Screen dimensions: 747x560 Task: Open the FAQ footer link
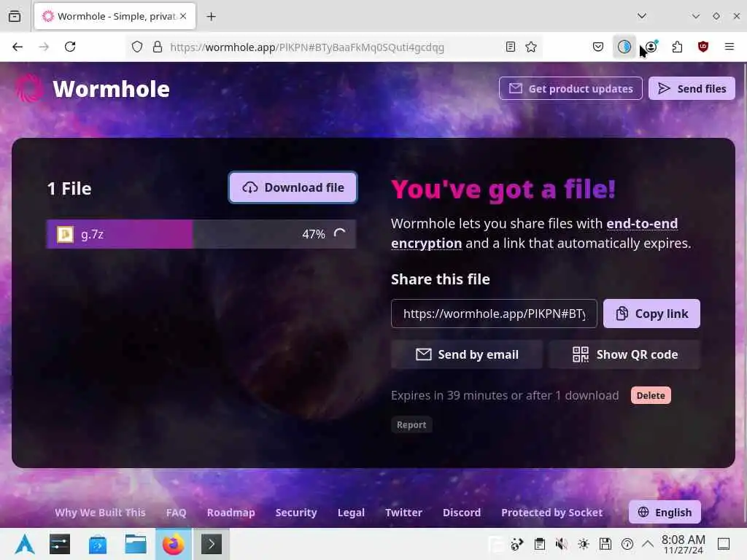pos(176,513)
